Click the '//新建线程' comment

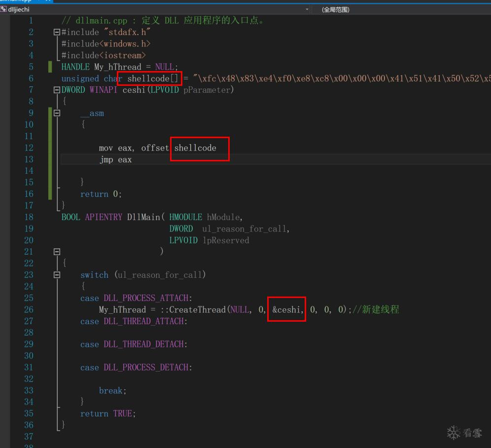[x=376, y=309]
